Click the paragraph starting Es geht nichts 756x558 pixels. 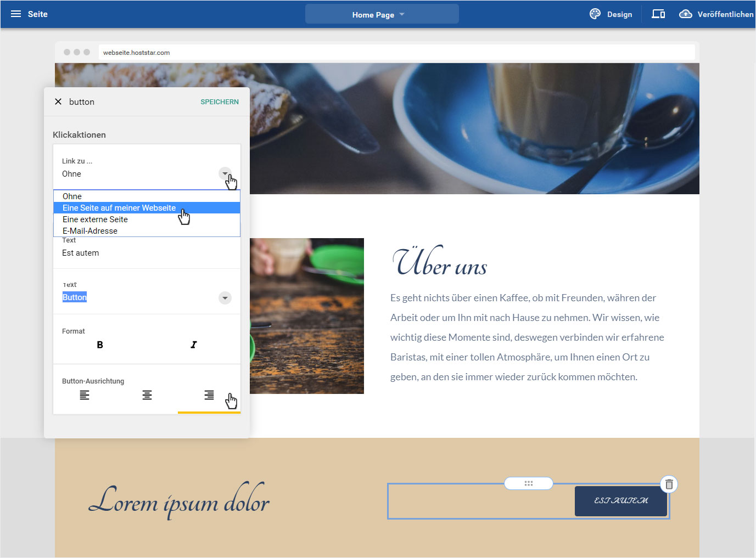[x=527, y=337]
